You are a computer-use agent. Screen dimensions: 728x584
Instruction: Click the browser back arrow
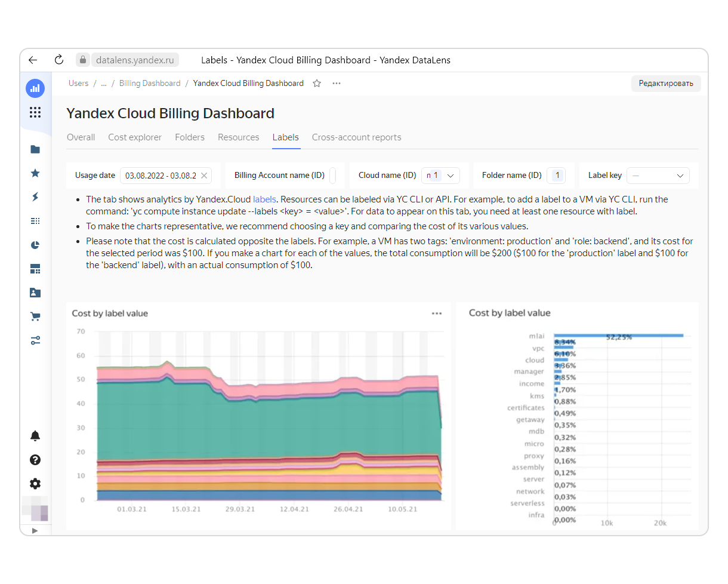coord(33,60)
